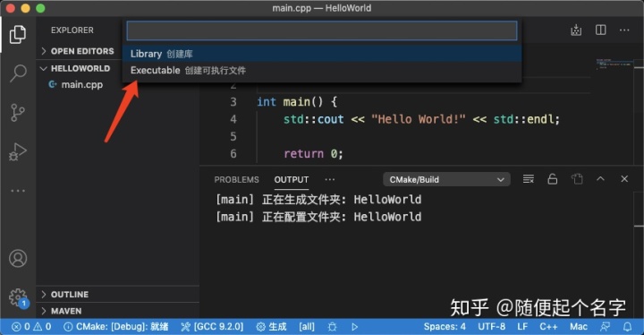Show additional activity bar views ellipsis

(x=18, y=191)
